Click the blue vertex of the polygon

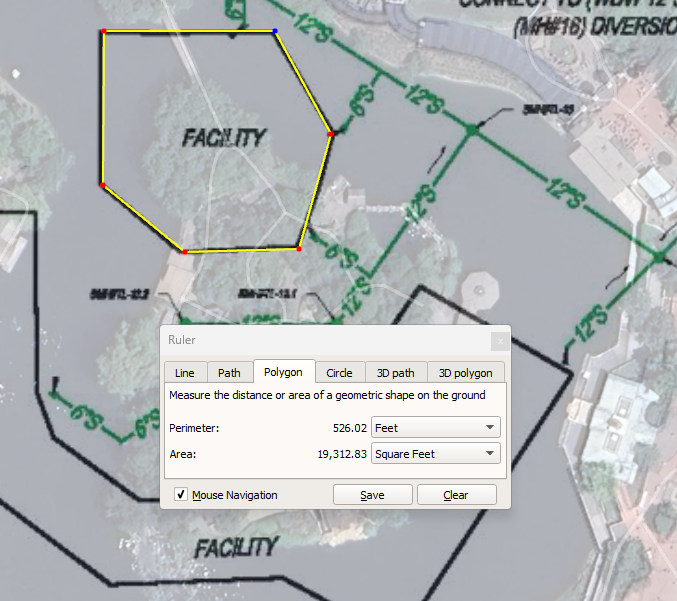(275, 32)
